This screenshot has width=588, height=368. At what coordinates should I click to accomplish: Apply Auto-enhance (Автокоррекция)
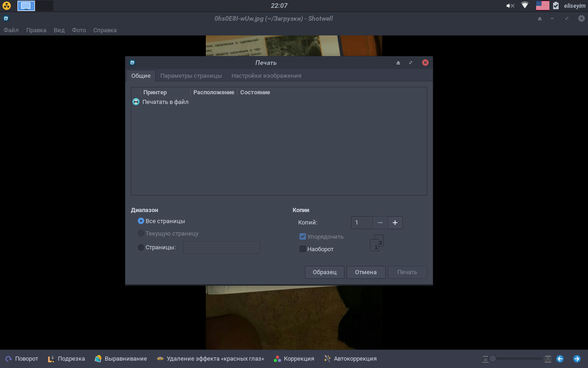[350, 359]
